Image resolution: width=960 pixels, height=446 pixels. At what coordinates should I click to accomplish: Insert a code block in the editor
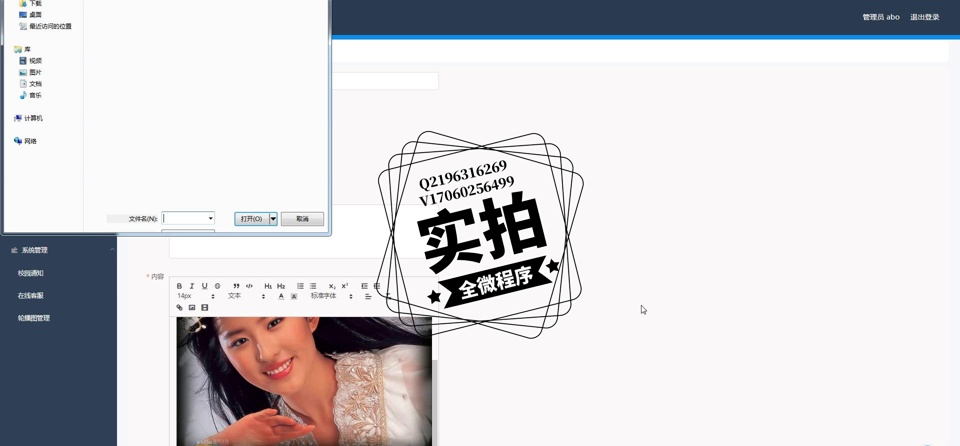click(x=249, y=286)
